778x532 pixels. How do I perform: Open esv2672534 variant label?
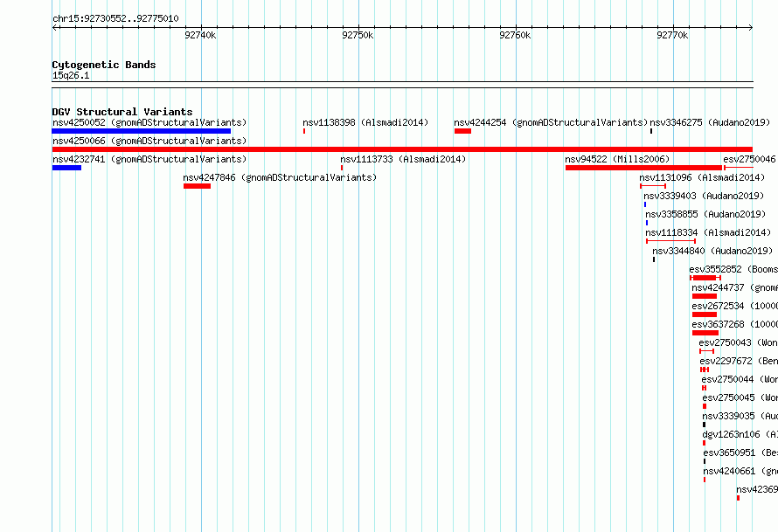click(735, 306)
